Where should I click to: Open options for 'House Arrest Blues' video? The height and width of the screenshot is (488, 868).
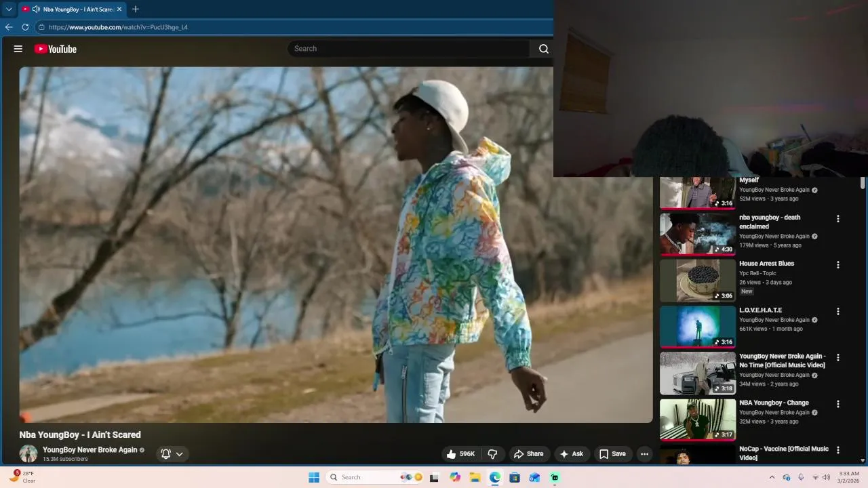pyautogui.click(x=838, y=265)
